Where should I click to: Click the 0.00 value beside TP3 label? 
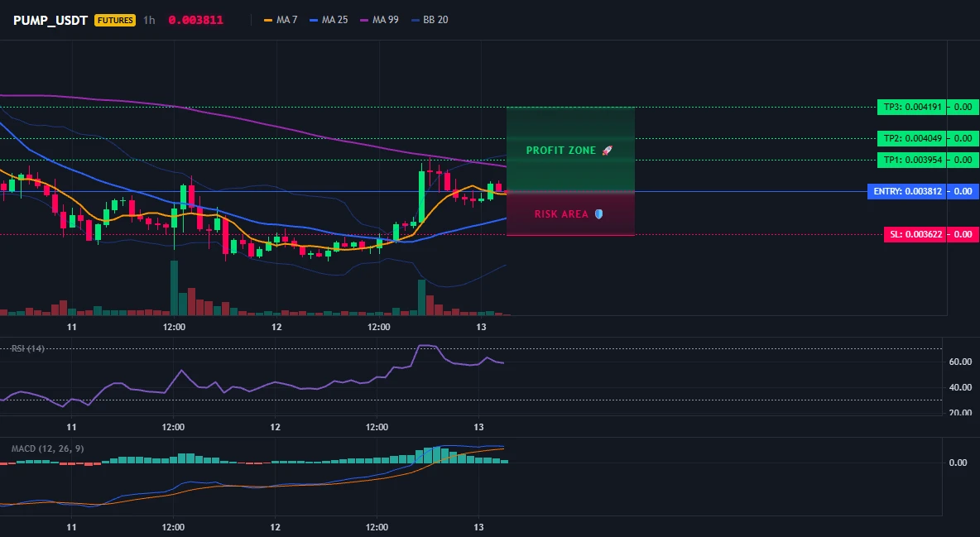[x=963, y=107]
